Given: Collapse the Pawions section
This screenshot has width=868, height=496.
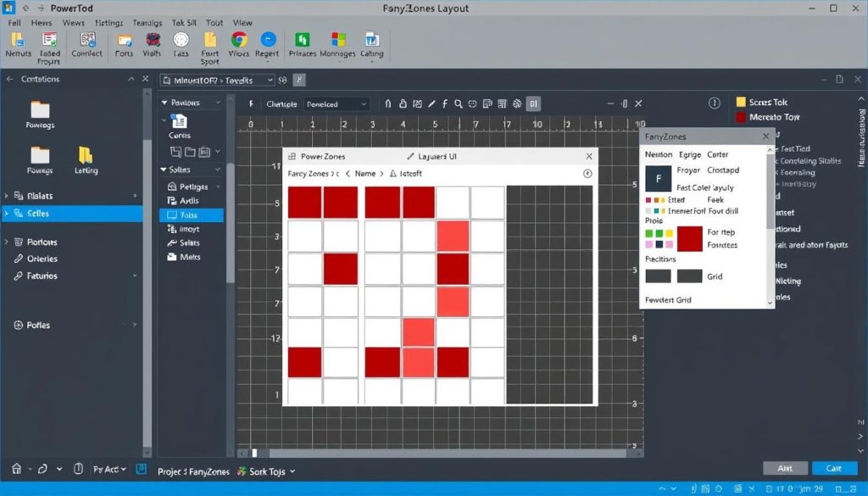Looking at the screenshot, I should pos(164,103).
